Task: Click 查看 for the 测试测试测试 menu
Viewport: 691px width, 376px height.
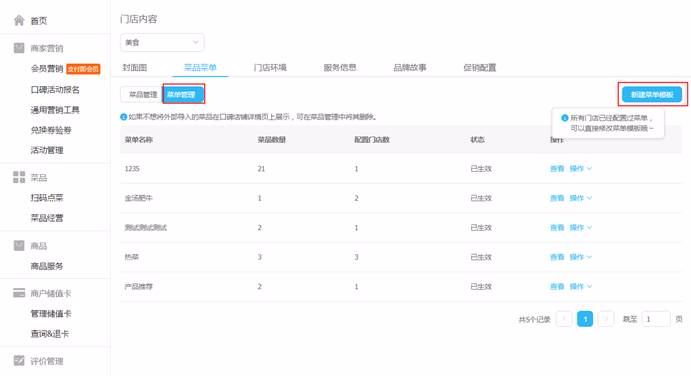Action: click(x=557, y=227)
